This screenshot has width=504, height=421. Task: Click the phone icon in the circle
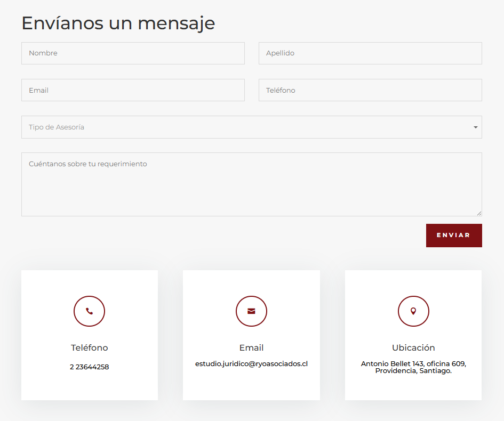pos(89,311)
